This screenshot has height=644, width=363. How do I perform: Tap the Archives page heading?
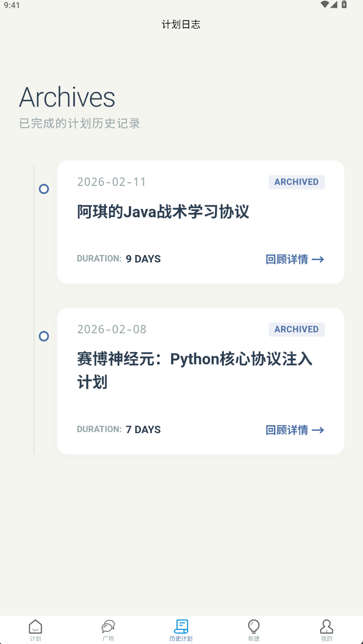(67, 97)
